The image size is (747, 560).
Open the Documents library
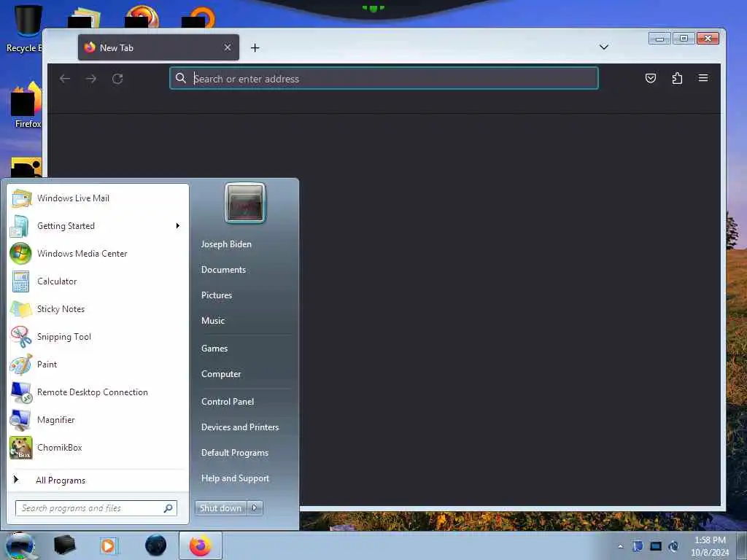[223, 270]
